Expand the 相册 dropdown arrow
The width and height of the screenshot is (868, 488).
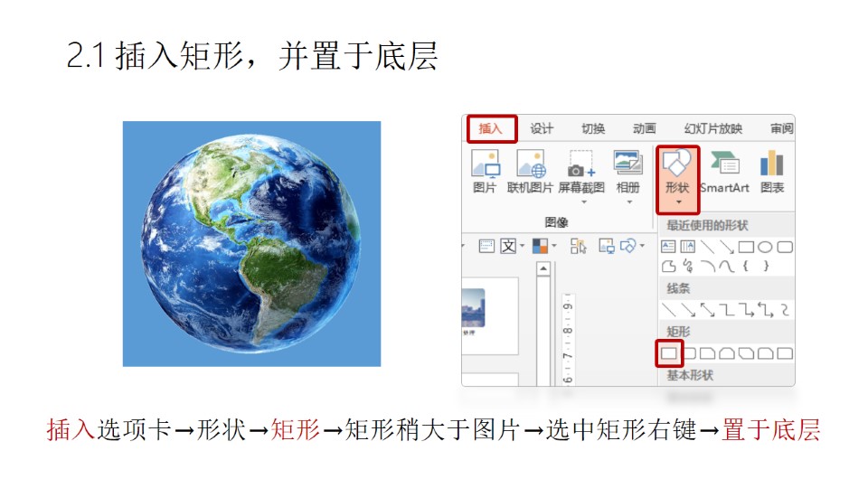(627, 202)
